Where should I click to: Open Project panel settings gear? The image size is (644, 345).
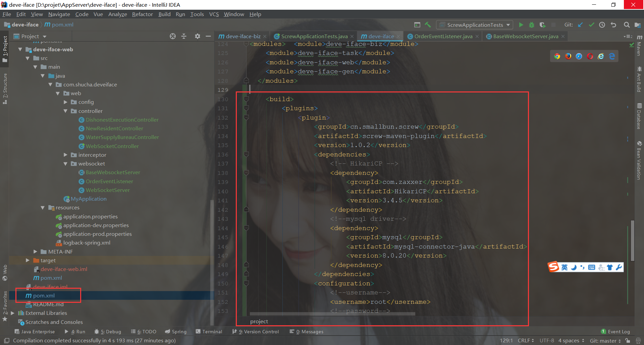click(x=197, y=36)
